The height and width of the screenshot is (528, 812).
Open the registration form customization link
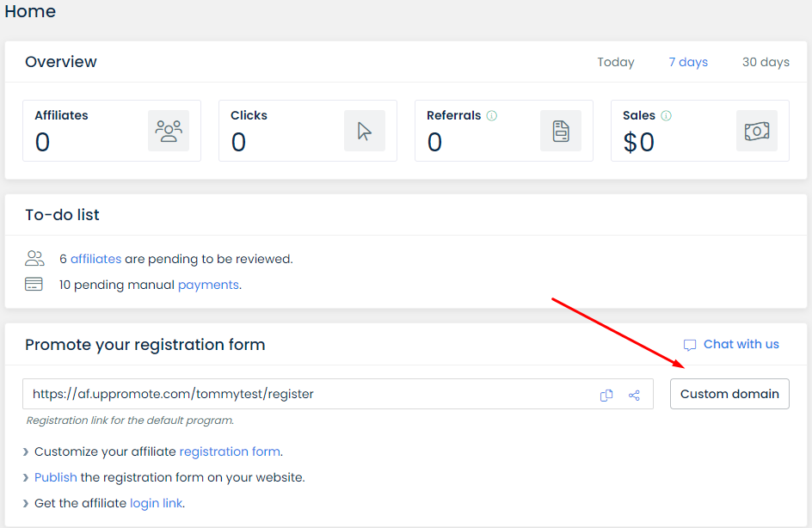[x=230, y=451]
